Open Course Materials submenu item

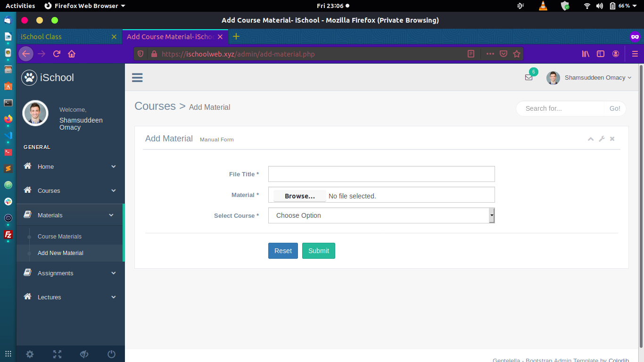click(x=59, y=237)
